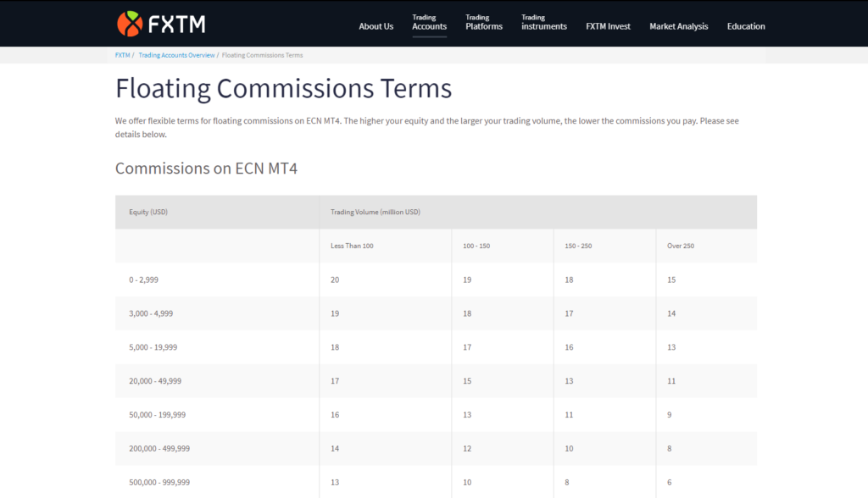Click the commission value 20 in the table

(x=334, y=279)
